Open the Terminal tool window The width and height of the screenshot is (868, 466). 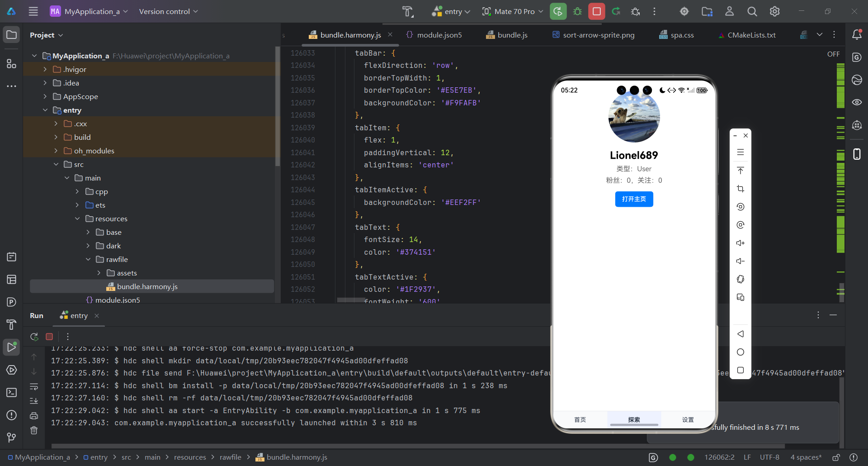pos(11,393)
